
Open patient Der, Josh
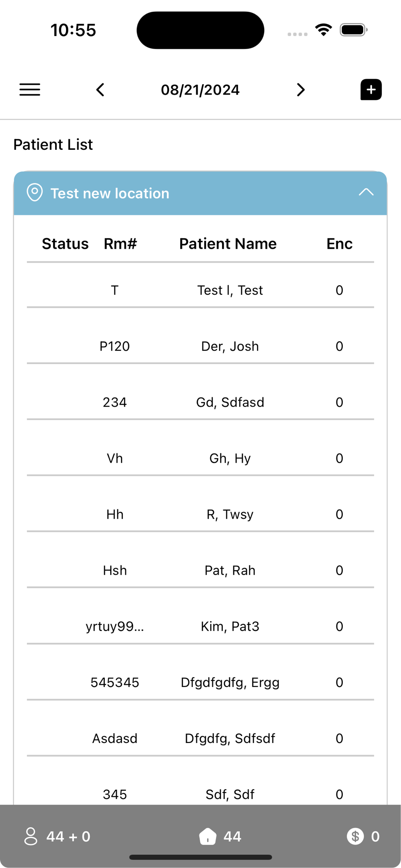230,346
